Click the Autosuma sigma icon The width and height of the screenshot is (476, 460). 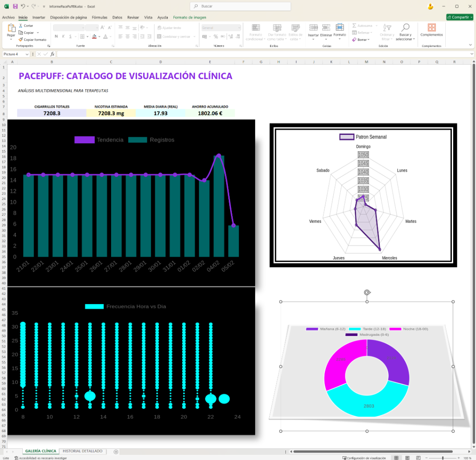pos(354,26)
